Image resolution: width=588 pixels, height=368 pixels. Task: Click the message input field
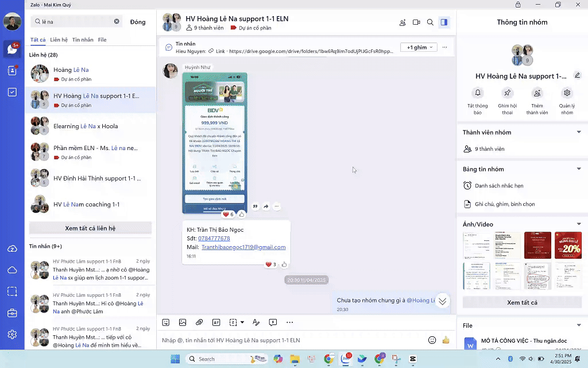(292, 340)
